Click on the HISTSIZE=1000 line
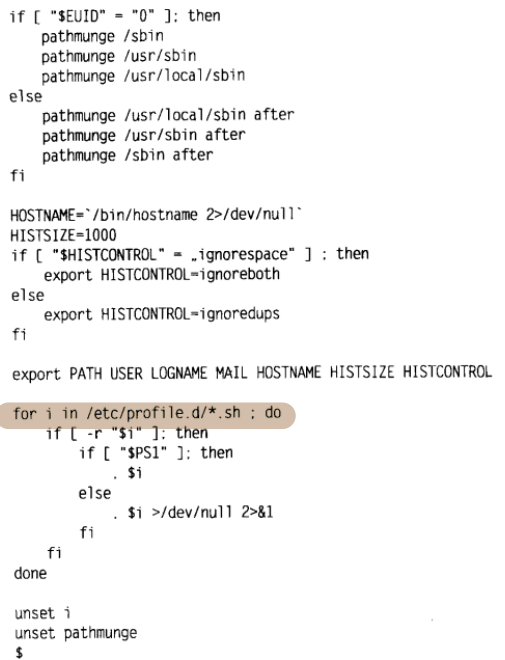 (x=63, y=235)
